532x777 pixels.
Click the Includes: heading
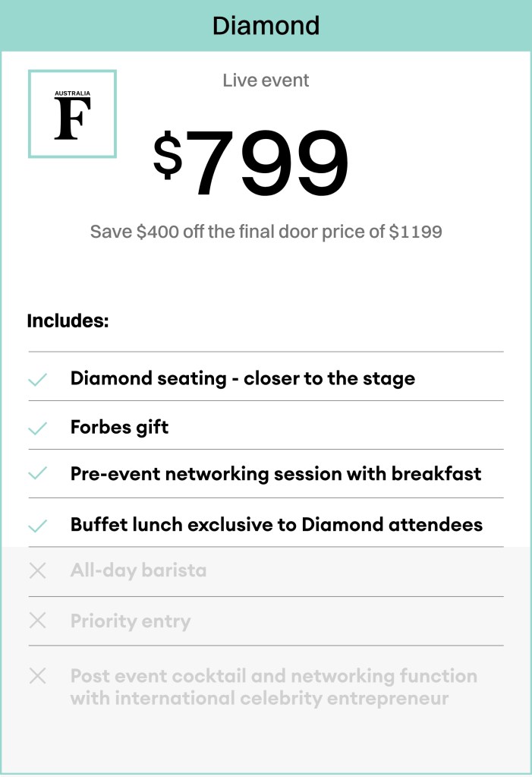click(x=68, y=321)
